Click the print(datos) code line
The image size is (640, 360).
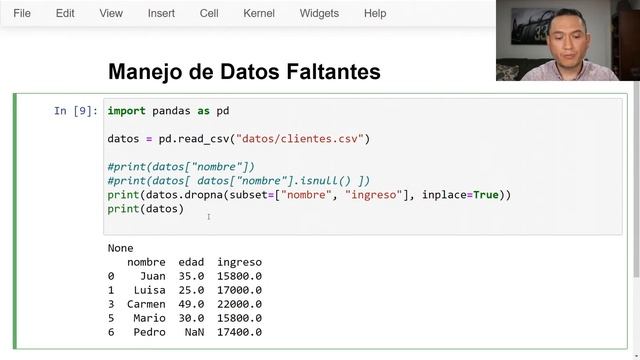point(146,209)
